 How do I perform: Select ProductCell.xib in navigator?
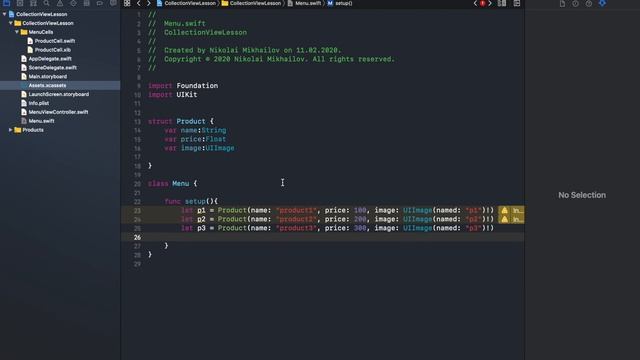pyautogui.click(x=53, y=50)
